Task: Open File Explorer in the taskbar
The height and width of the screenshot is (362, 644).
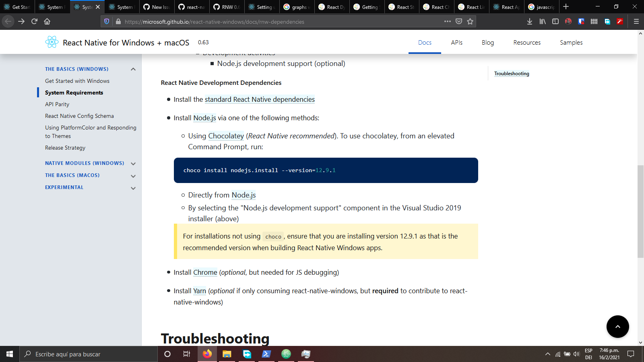Action: [227, 354]
